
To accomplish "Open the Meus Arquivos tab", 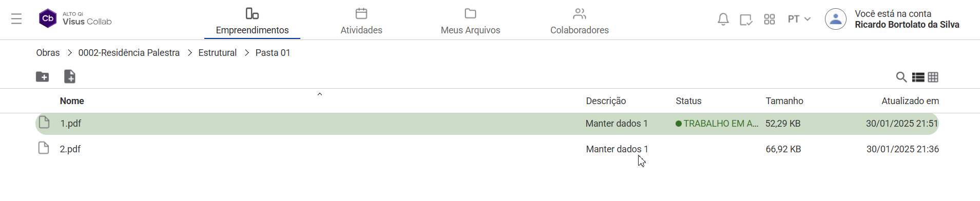I will tap(470, 21).
